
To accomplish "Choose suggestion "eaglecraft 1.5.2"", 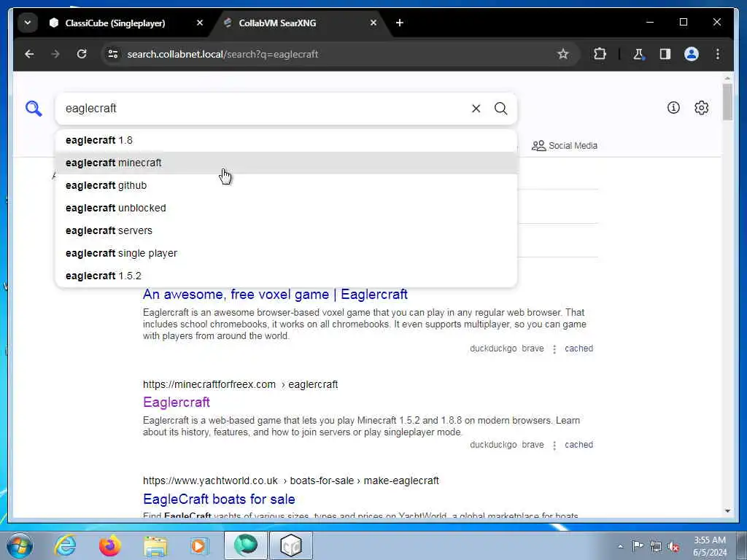I will pyautogui.click(x=286, y=276).
